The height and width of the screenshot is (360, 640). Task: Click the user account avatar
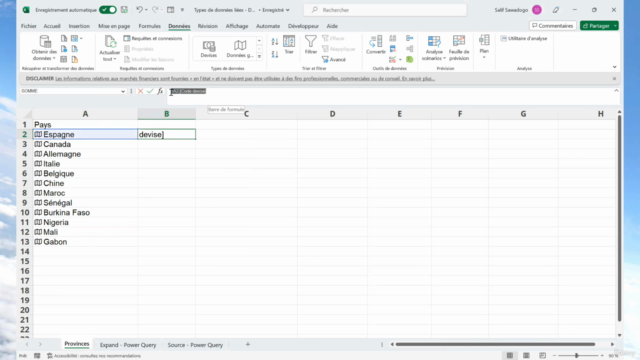pyautogui.click(x=537, y=10)
